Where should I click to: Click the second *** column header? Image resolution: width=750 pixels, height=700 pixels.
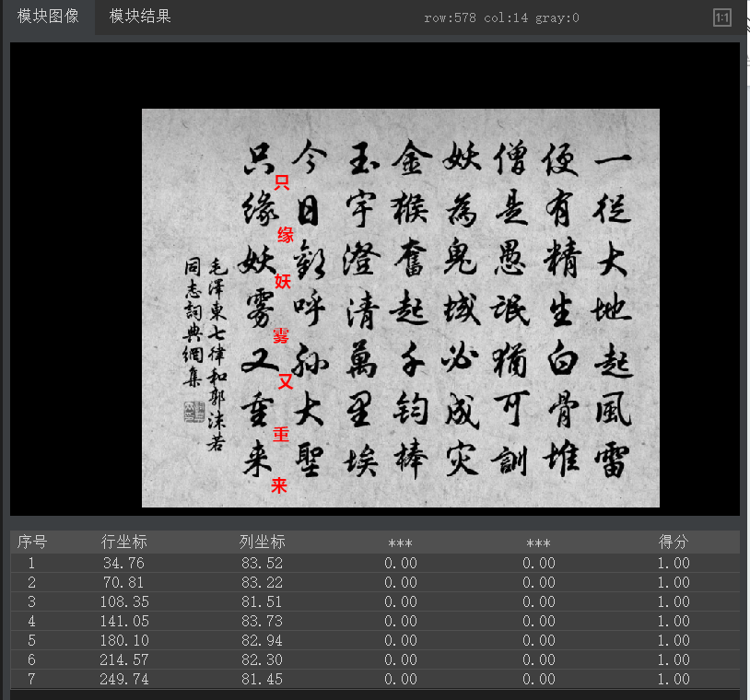(539, 543)
